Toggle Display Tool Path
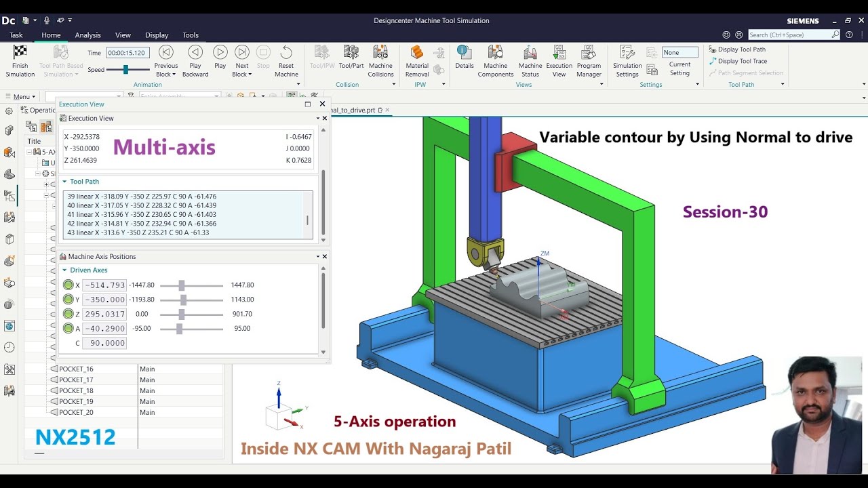Screen dimensions: 868x488 click(737, 49)
